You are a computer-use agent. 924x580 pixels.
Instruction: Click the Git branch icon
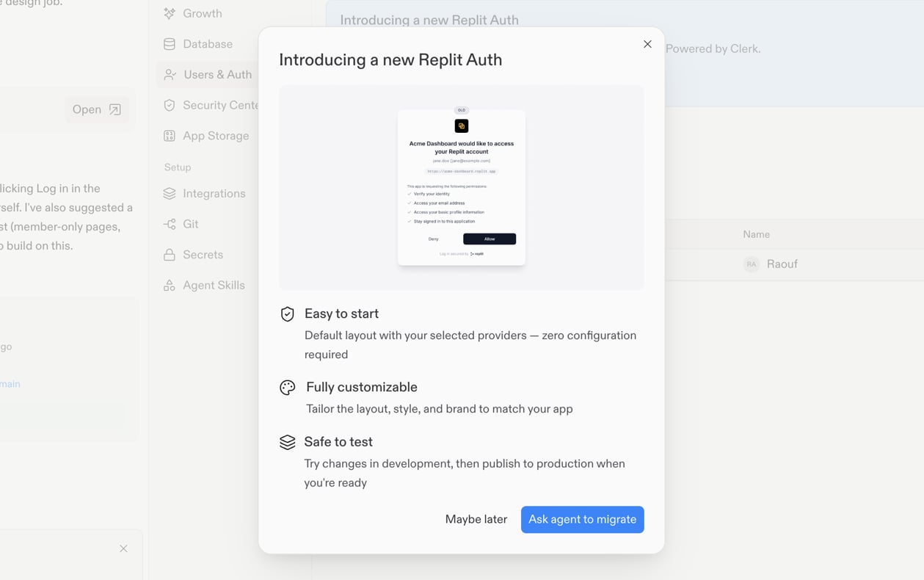170,224
